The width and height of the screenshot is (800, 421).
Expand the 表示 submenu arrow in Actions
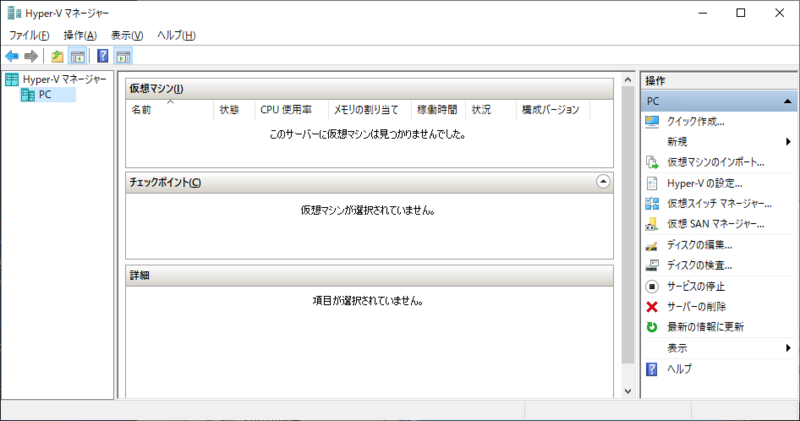pos(788,348)
